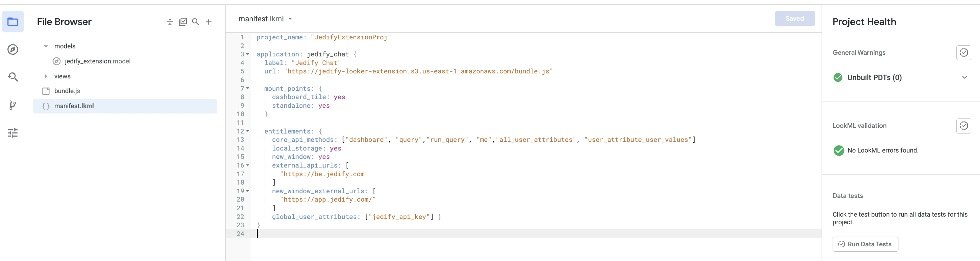The height and width of the screenshot is (261, 980).
Task: Click the new_window: yes line
Action: (x=300, y=157)
